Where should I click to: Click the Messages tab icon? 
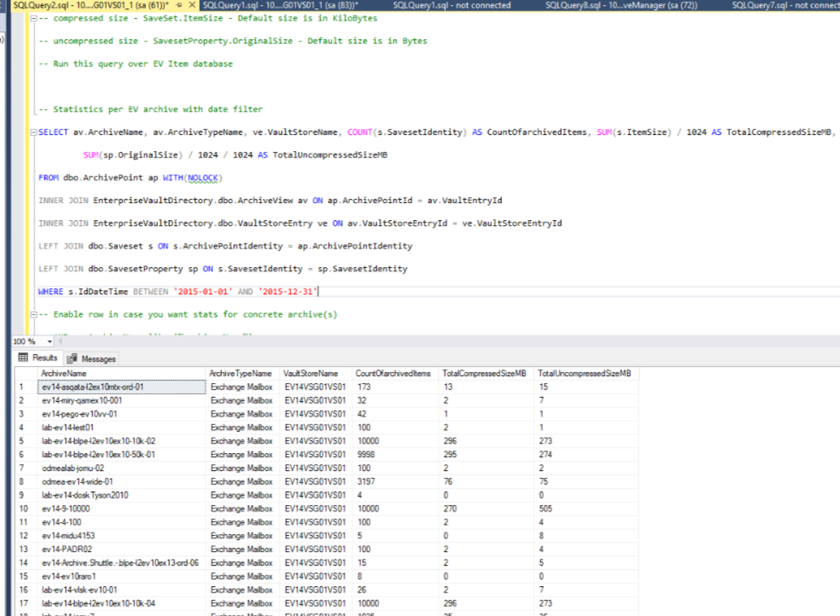click(x=73, y=358)
